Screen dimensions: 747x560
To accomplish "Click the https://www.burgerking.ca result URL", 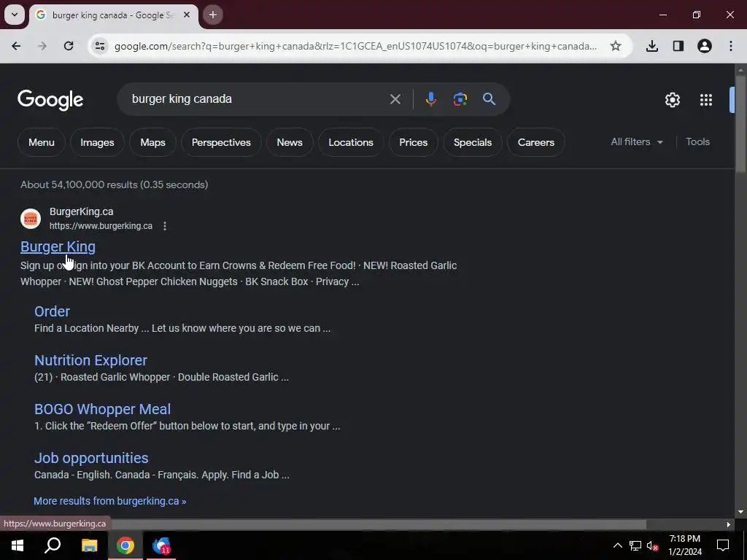I will click(101, 226).
